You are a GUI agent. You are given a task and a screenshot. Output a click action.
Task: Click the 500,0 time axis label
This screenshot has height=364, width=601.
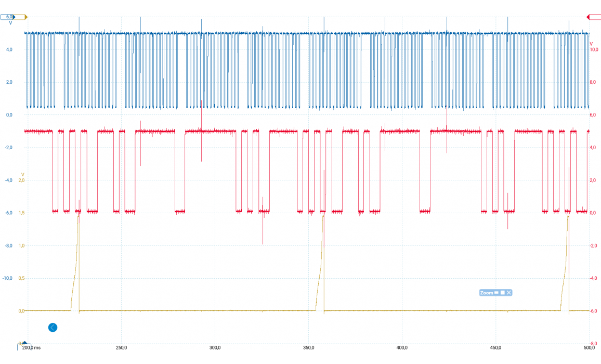pos(589,347)
